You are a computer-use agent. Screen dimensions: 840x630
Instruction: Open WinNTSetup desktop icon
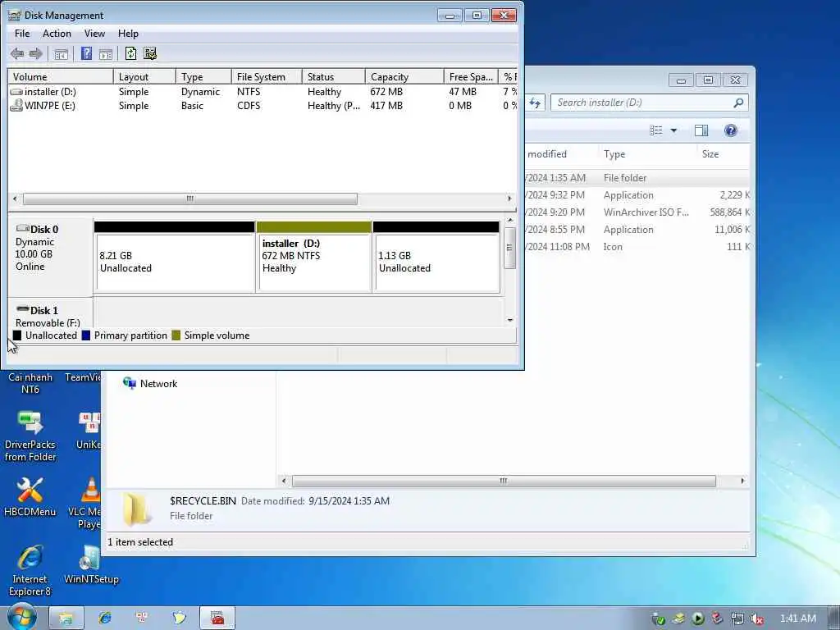[x=91, y=564]
